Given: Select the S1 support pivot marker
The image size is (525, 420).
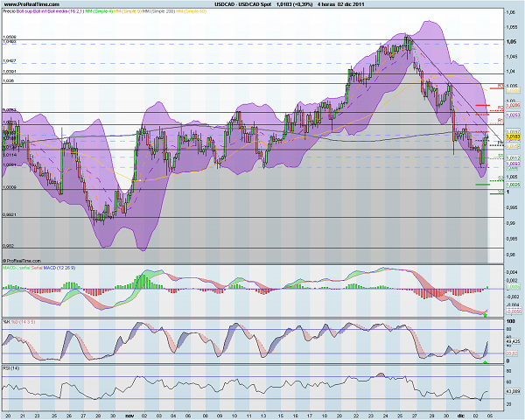Looking at the screenshot, I should coord(500,156).
